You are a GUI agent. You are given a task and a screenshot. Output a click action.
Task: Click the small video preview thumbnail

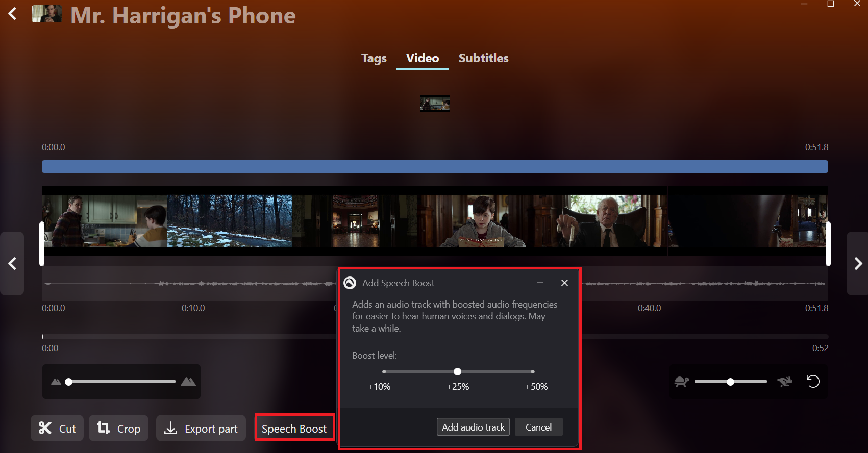(435, 104)
